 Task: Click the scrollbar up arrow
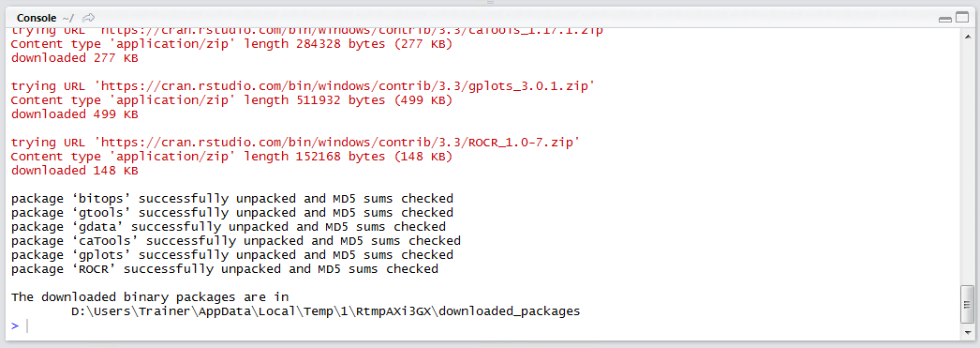968,34
